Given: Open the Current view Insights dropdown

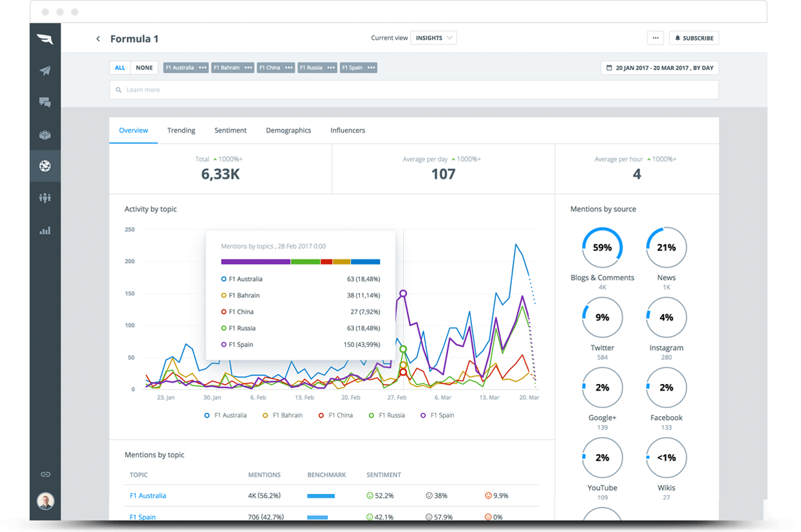Looking at the screenshot, I should click(x=433, y=38).
